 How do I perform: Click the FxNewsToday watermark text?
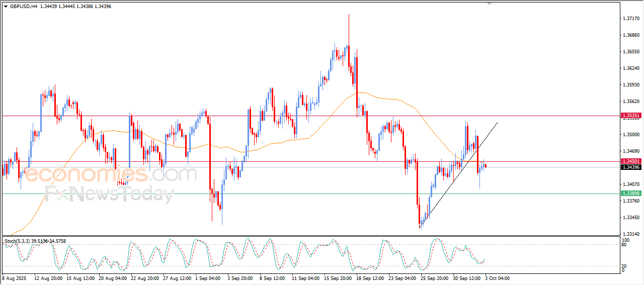109,194
